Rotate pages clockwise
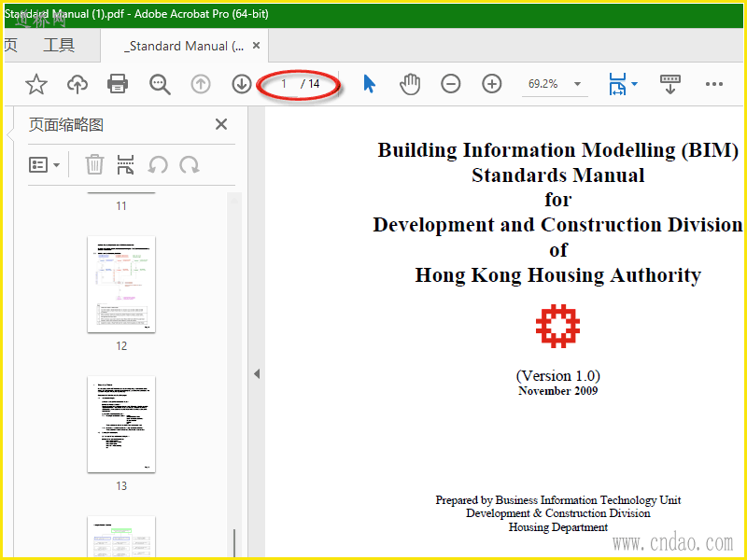747x560 pixels. point(190,165)
